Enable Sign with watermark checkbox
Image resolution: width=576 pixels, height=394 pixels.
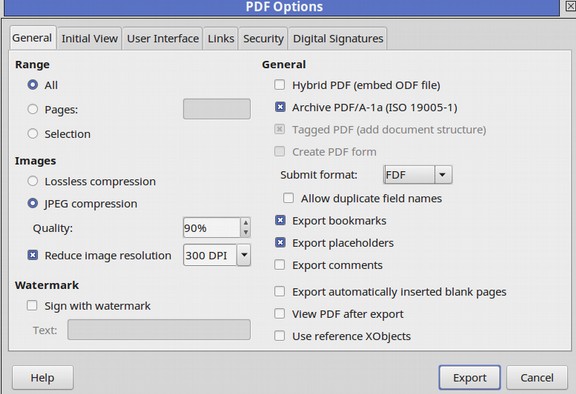pos(32,306)
